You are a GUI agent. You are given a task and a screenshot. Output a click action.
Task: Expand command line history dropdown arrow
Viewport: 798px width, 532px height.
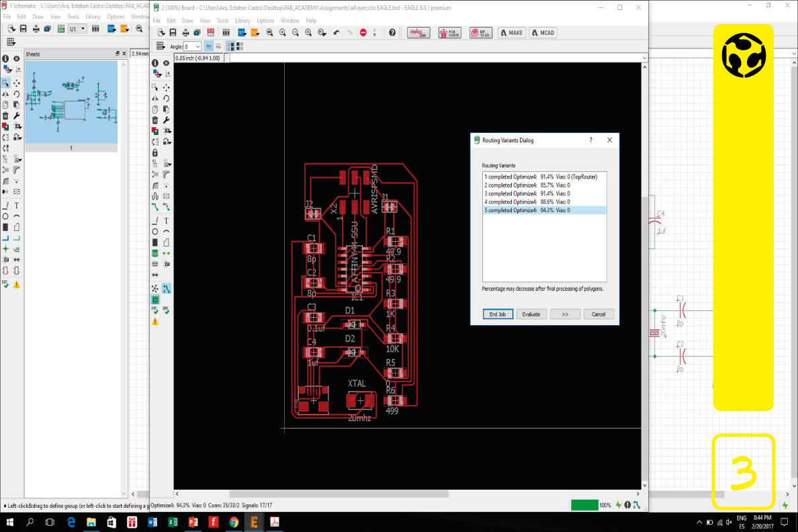tap(644, 58)
